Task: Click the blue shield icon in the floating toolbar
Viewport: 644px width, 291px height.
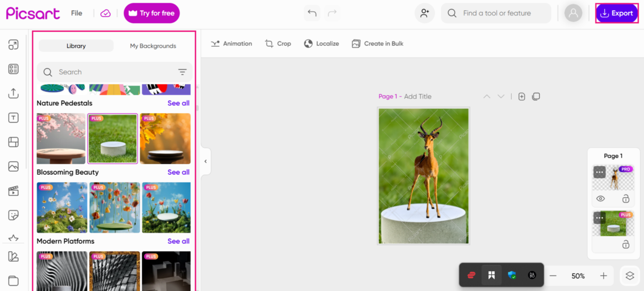Action: (512, 276)
